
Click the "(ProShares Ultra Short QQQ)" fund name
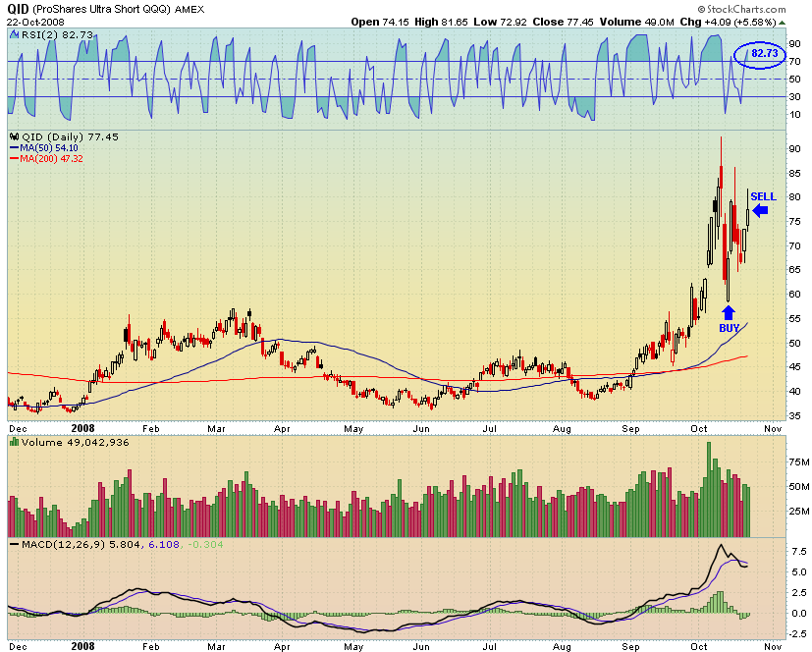[102, 9]
